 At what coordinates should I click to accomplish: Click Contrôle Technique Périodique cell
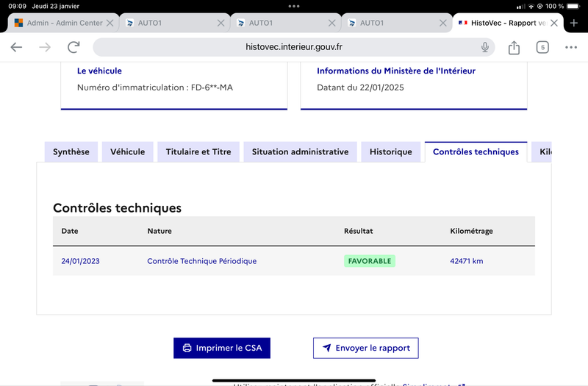pyautogui.click(x=201, y=261)
